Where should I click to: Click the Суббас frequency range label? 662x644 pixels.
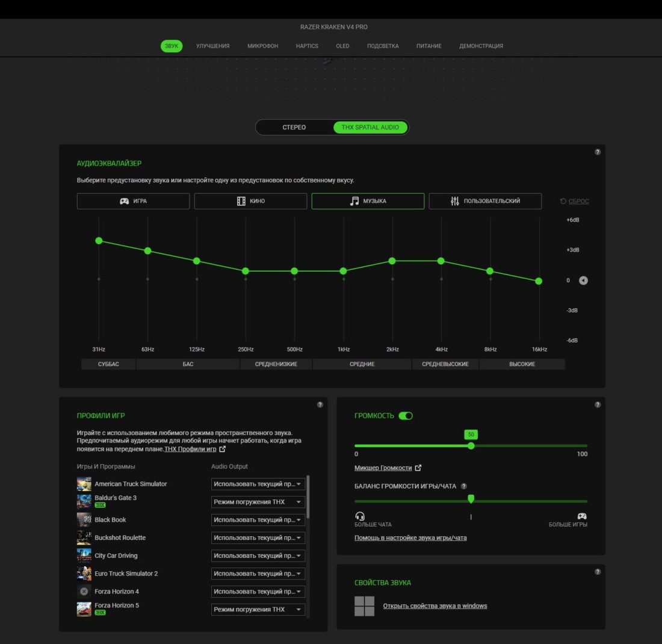tap(108, 364)
